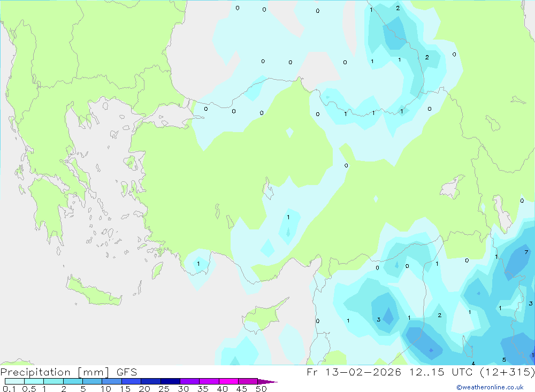Click the 0.1 to 0.5 mm legend swatch
This screenshot has width=535, height=392.
point(14,381)
